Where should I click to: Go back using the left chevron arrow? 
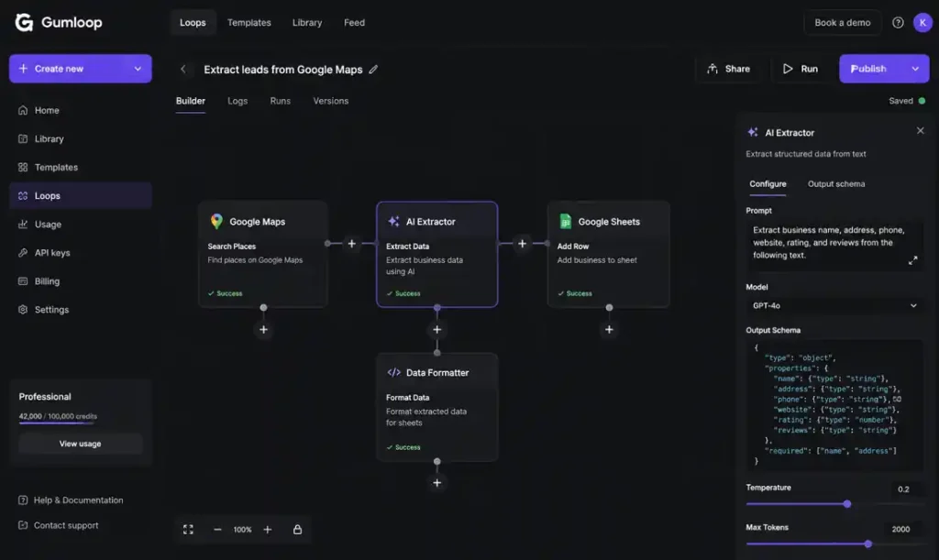tap(183, 70)
